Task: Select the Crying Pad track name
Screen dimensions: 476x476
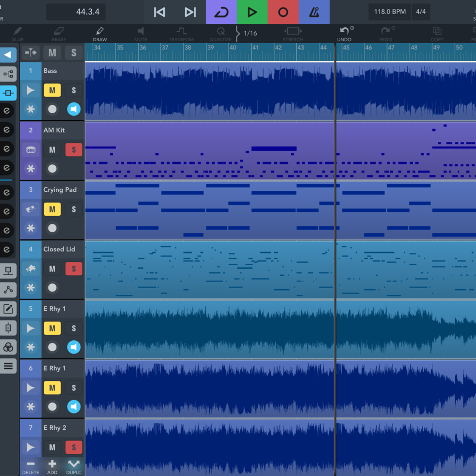Action: 60,190
